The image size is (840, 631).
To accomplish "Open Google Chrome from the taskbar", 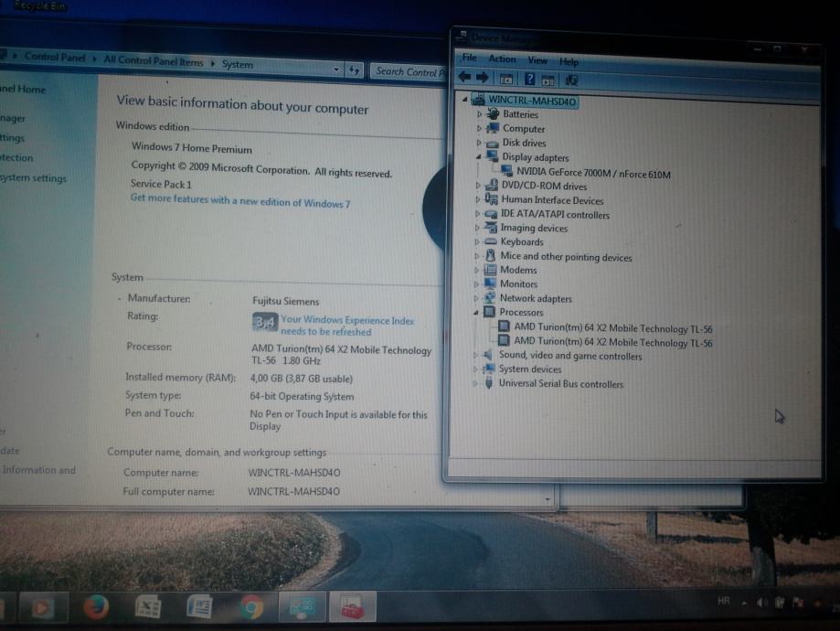I will click(251, 607).
